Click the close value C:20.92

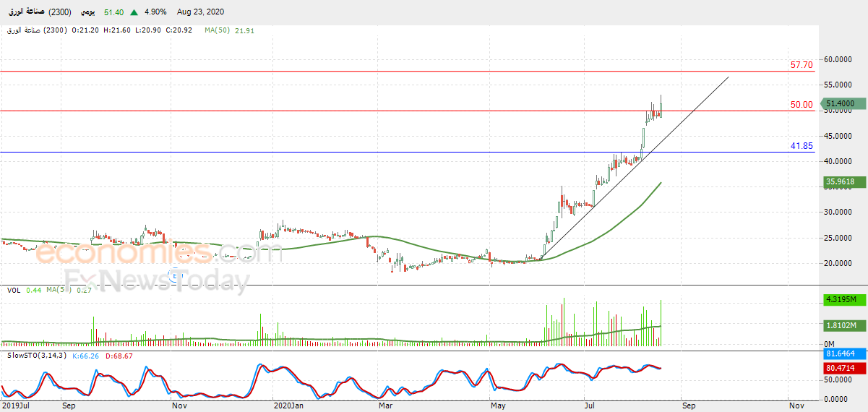[x=179, y=30]
